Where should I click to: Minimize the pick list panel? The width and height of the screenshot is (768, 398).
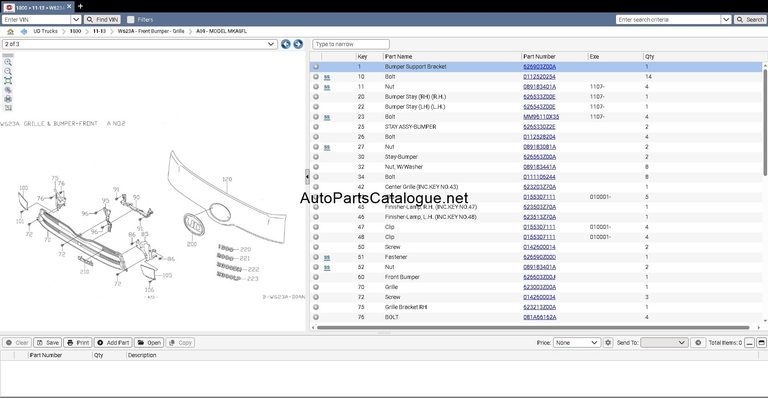click(750, 343)
